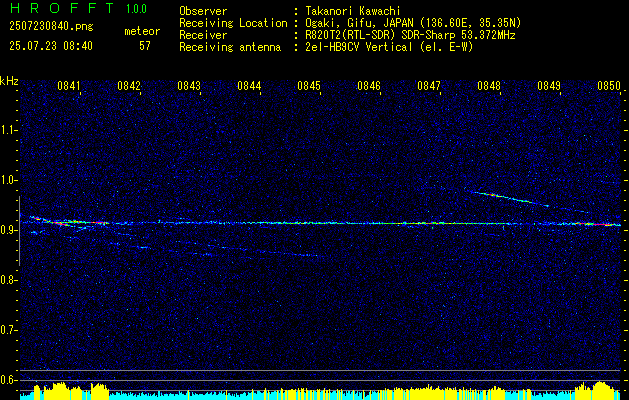Click the 0847 time marker
Screen dimensions: 629x400
coord(429,86)
